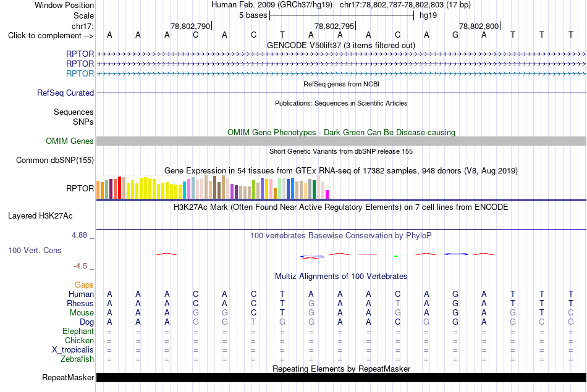587x392 pixels.
Task: Click the Layered H3K27Ac track label
Action: [40, 216]
